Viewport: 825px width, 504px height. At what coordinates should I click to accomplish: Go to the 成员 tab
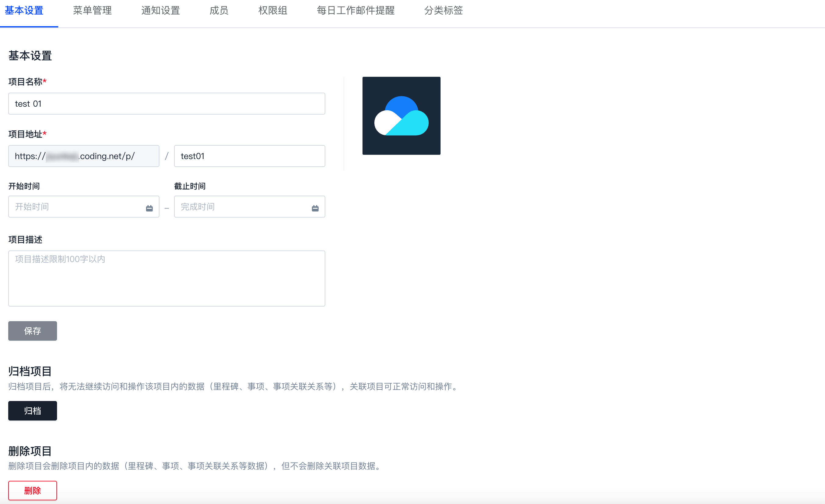(x=219, y=11)
